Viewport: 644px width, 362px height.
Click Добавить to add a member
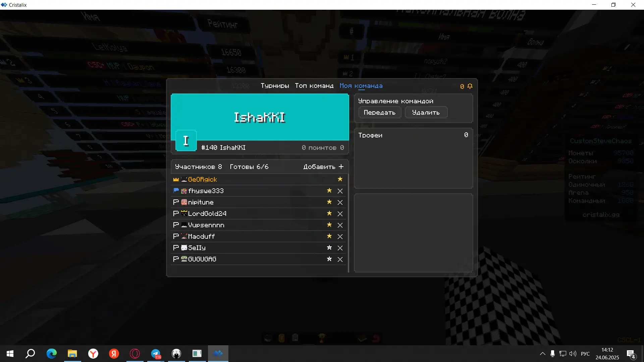(323, 167)
